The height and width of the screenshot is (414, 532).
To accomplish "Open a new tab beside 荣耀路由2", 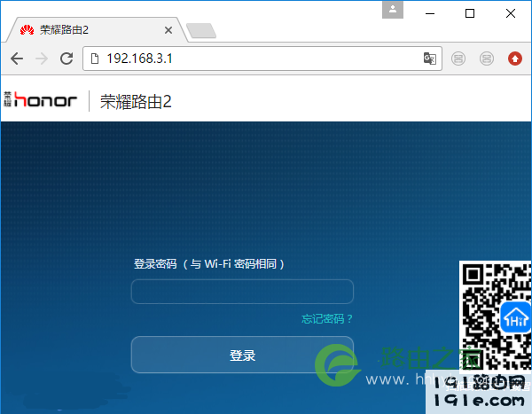I will 201,31.
